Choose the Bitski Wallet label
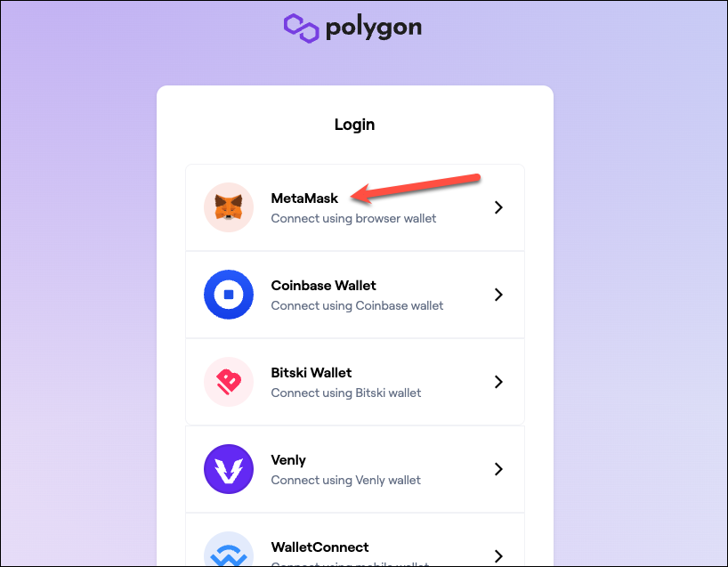 (311, 373)
